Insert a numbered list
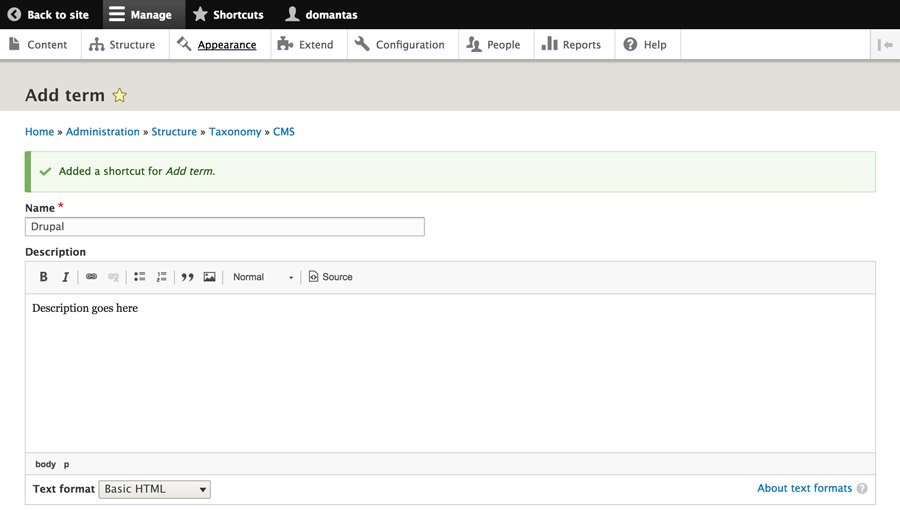 pyautogui.click(x=162, y=277)
